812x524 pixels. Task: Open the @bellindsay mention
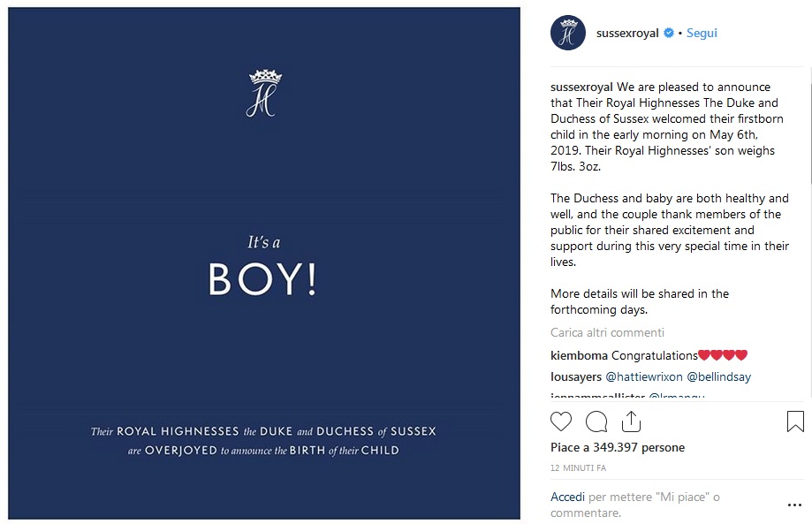[x=717, y=376]
